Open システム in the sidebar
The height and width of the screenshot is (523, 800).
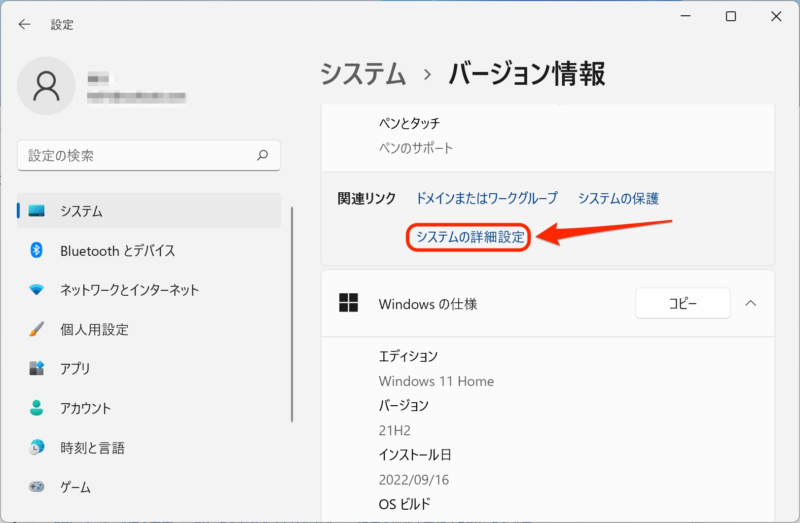click(x=149, y=211)
